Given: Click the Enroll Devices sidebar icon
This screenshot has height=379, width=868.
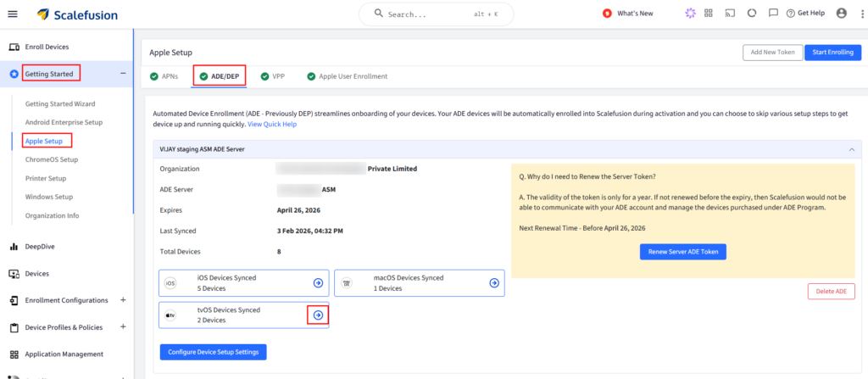Looking at the screenshot, I should pos(14,47).
